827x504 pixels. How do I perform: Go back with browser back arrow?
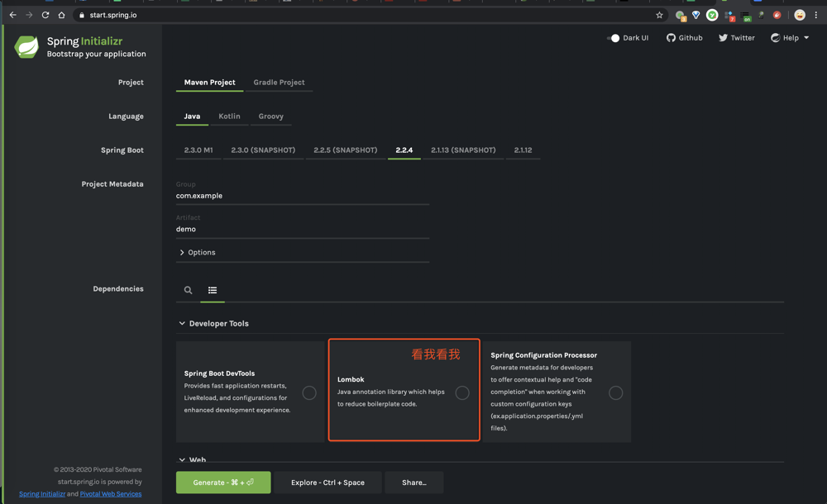[x=12, y=15]
